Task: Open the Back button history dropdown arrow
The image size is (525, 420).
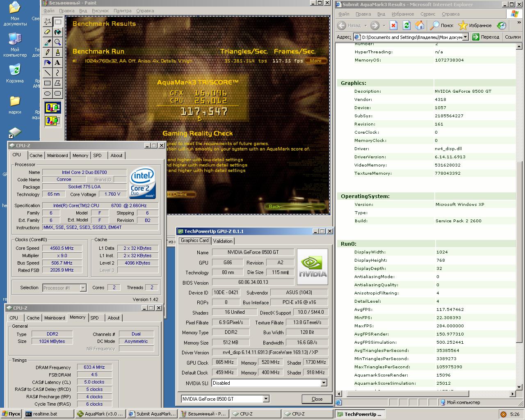Action: [x=365, y=25]
